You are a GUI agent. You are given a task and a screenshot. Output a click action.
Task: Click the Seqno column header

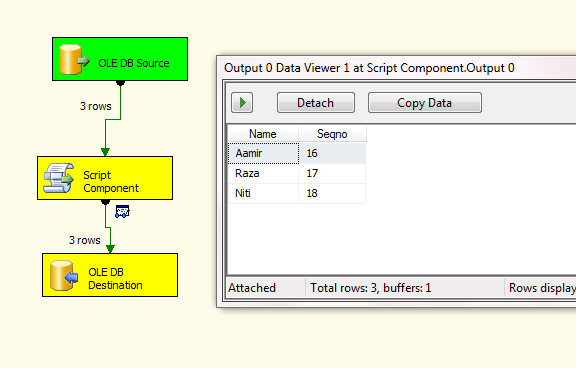pos(332,134)
